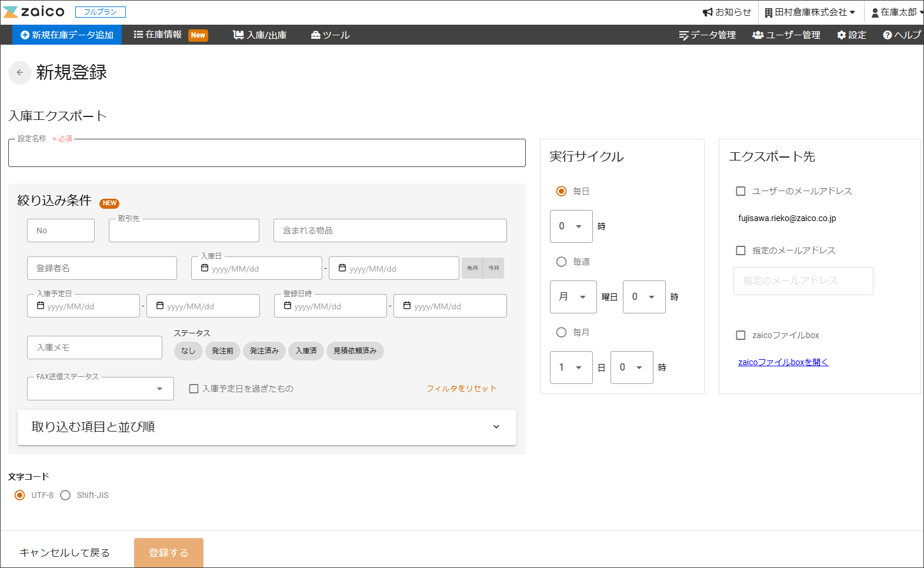Viewport: 924px width, 568px height.
Task: Open データ管理 list icon menu
Action: pos(707,35)
